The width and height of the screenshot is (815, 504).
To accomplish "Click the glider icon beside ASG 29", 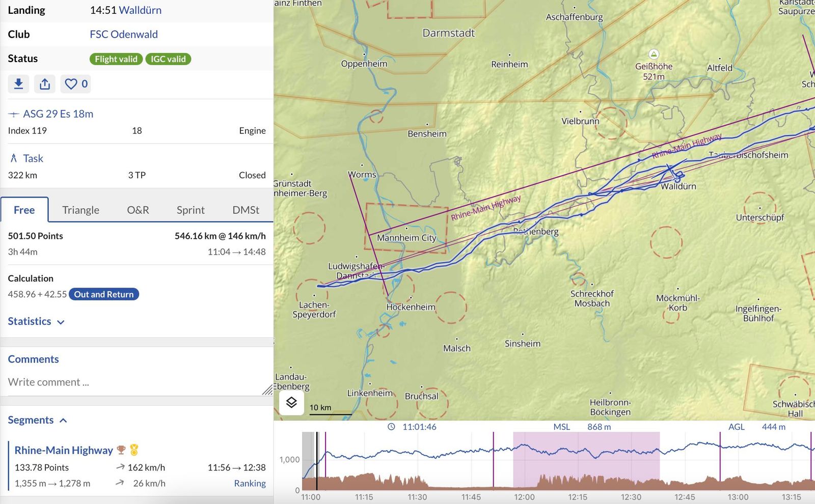I will click(14, 114).
